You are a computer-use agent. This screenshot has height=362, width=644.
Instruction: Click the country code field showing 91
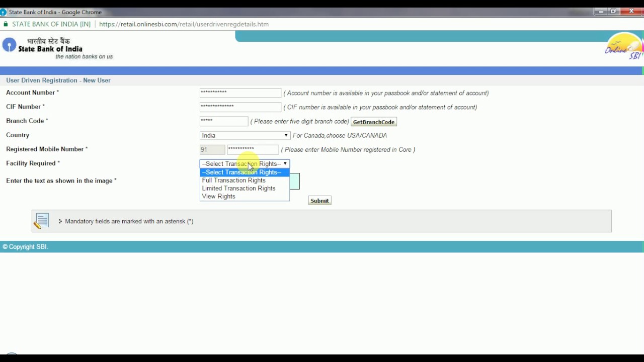[x=212, y=149]
